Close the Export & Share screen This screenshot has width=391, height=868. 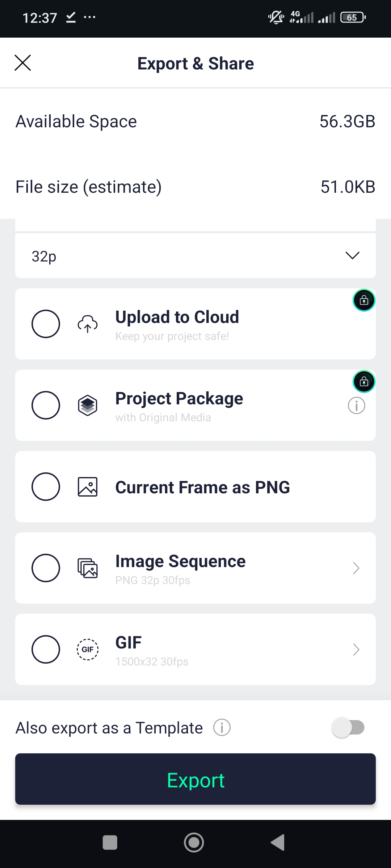point(23,63)
